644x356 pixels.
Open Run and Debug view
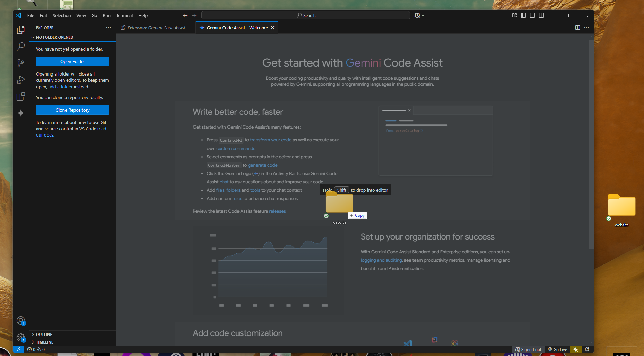pos(21,80)
